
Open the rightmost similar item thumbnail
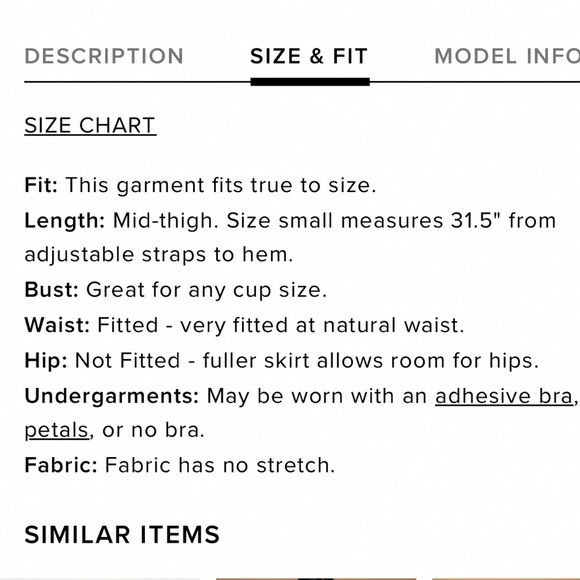point(506,579)
